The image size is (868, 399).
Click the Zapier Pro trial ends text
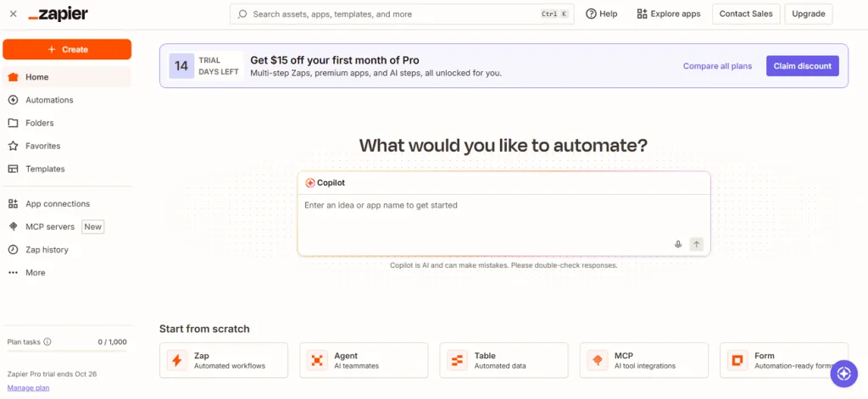[x=52, y=374]
